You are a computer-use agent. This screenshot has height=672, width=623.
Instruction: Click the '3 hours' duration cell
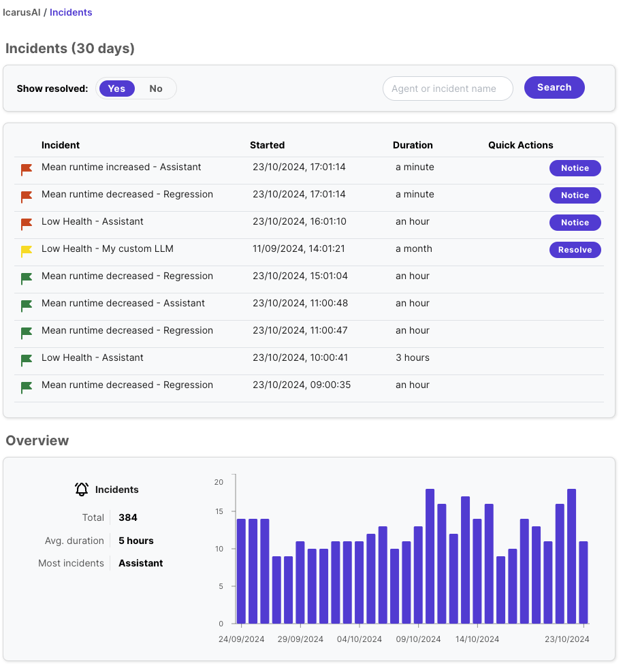pos(413,358)
